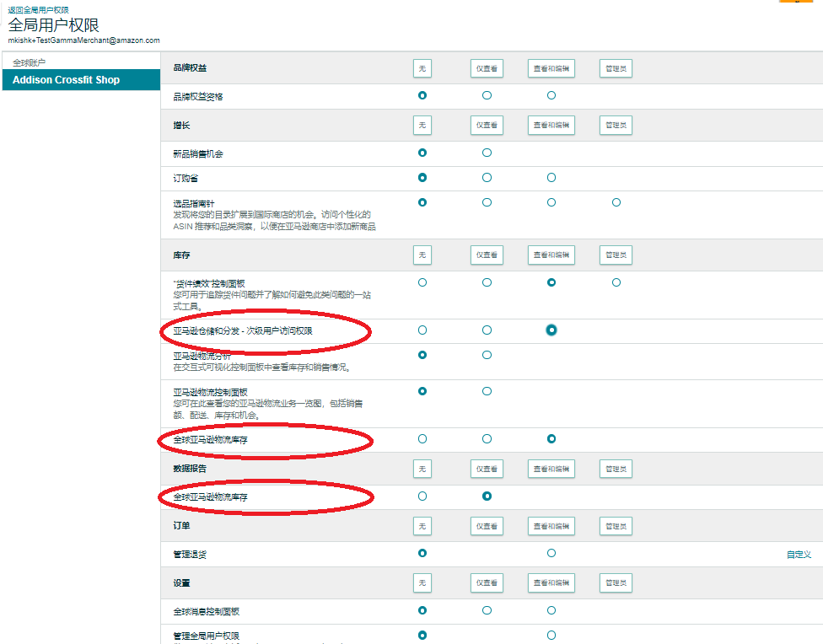Select 仅查看 radio for 全球消息控制面板

[x=487, y=610]
